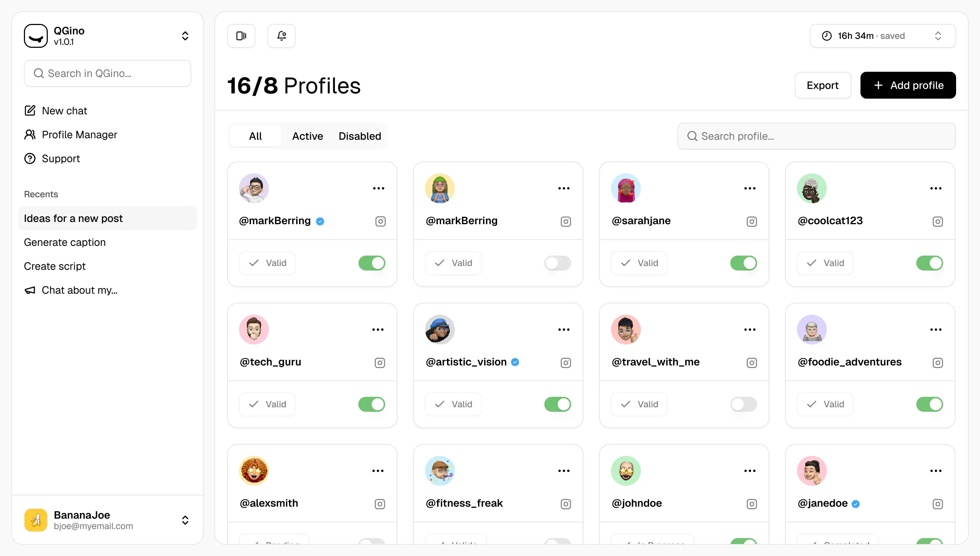The width and height of the screenshot is (980, 556).
Task: Click the New chat pencil icon
Action: click(x=30, y=111)
